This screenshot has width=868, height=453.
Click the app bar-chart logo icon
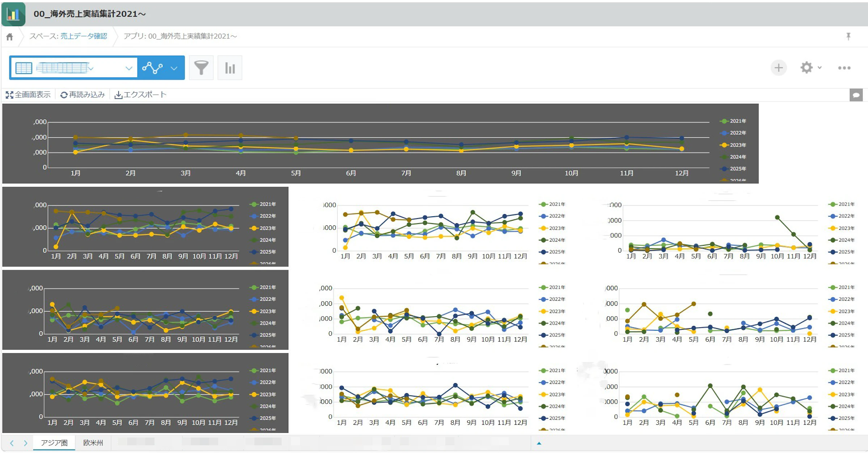[13, 14]
